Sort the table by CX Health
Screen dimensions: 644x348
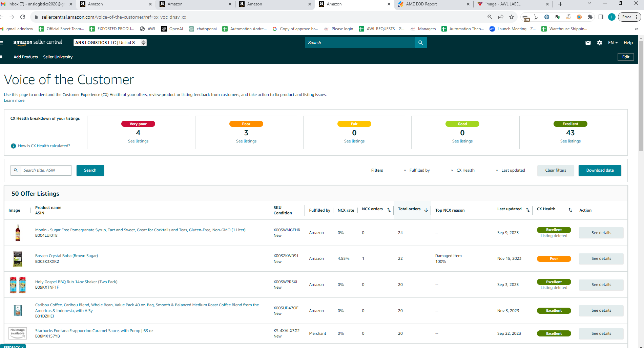pos(570,210)
